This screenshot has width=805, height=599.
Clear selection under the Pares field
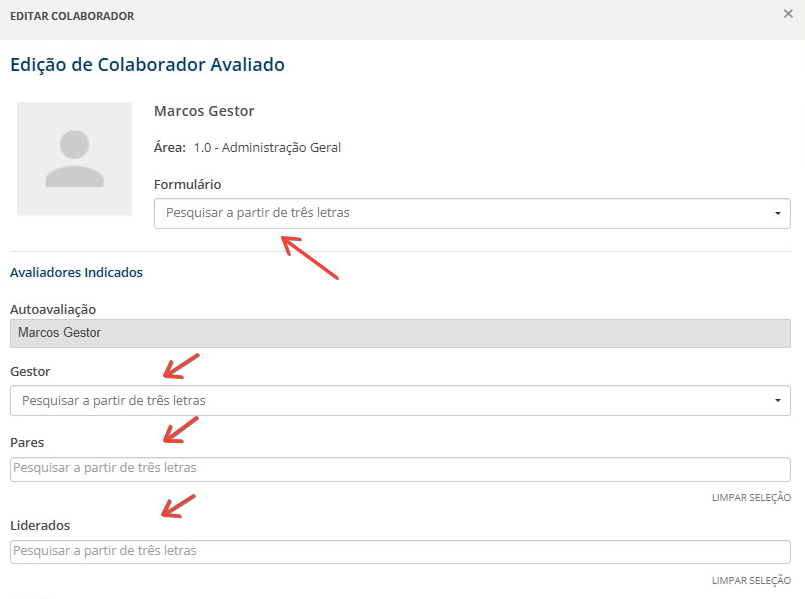pyautogui.click(x=750, y=497)
